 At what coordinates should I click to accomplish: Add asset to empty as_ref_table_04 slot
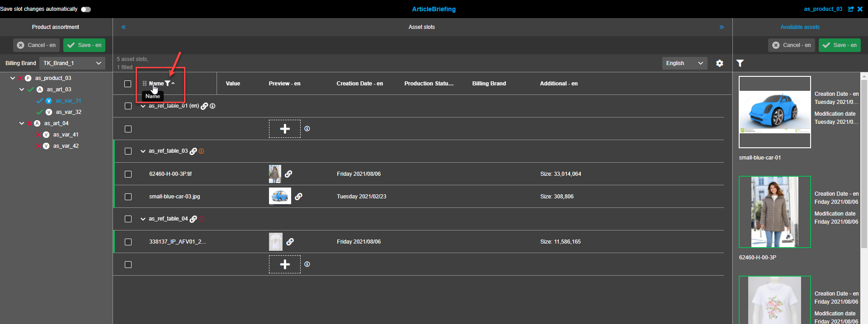285,264
